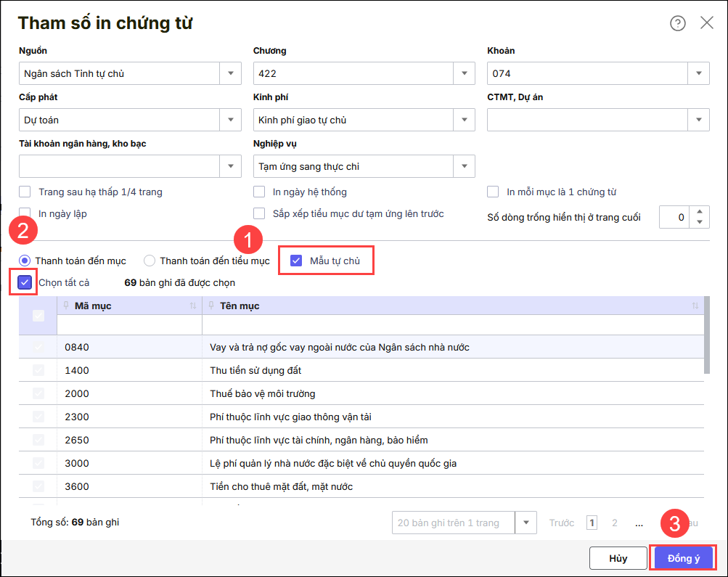
Task: Click Kinh phí giao tự chủ field
Action: coord(353,120)
